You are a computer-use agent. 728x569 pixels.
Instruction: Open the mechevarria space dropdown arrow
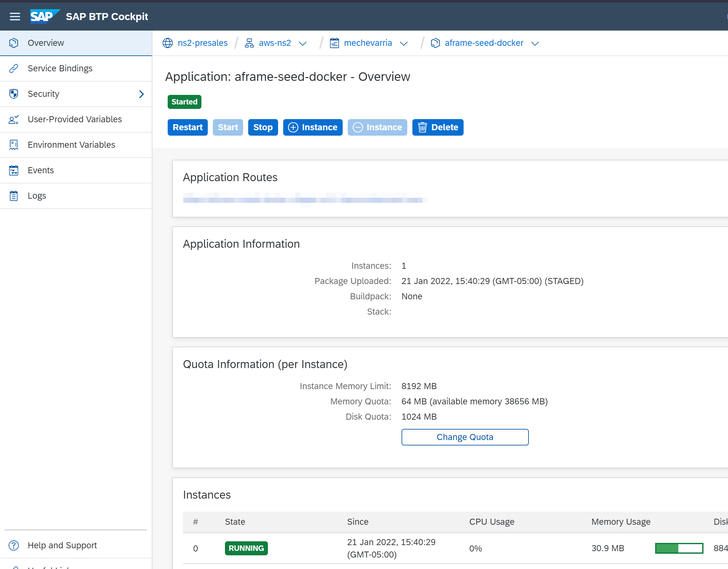[x=404, y=44]
